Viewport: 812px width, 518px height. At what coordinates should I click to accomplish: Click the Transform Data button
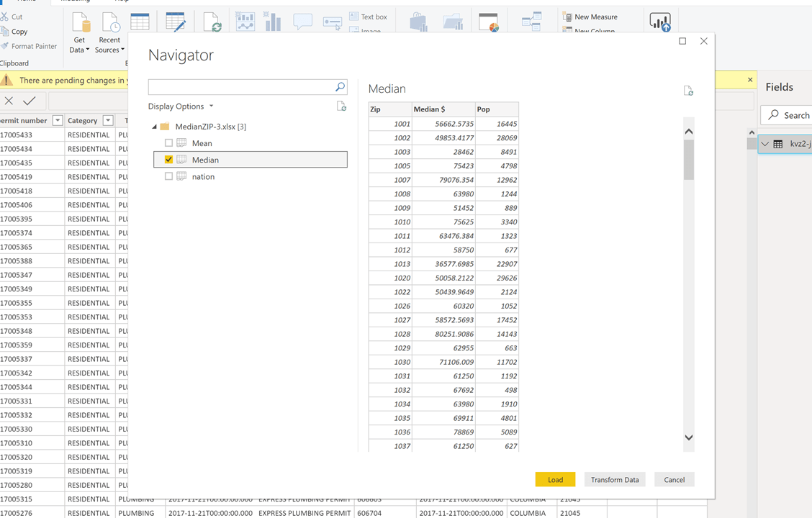point(615,480)
